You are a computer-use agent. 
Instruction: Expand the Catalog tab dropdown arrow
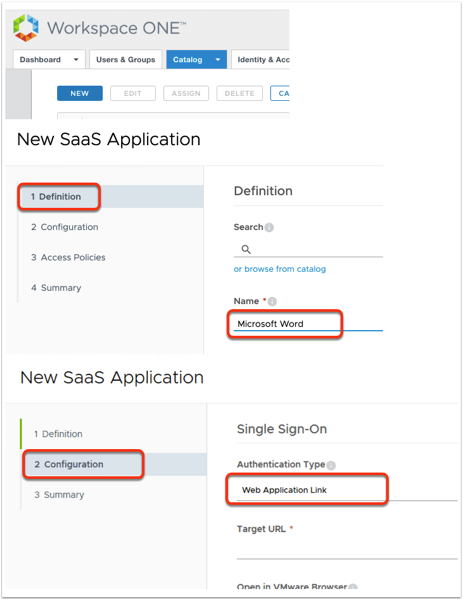[218, 60]
